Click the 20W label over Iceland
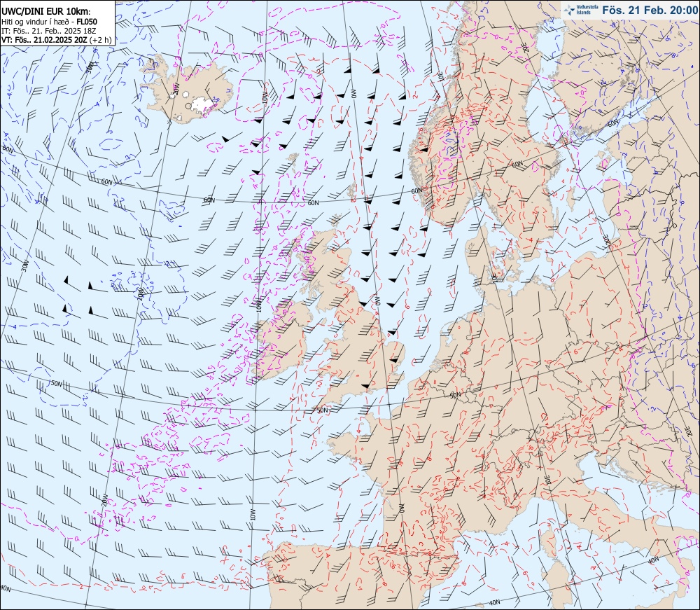700x610 pixels. (176, 90)
